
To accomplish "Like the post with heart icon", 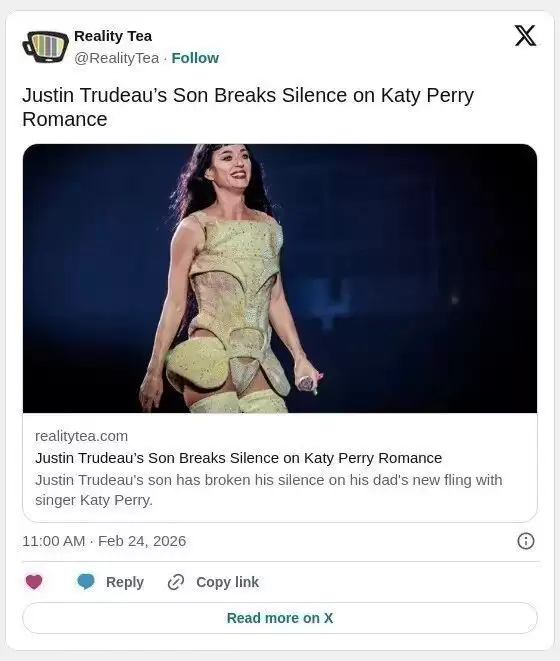I will point(34,582).
